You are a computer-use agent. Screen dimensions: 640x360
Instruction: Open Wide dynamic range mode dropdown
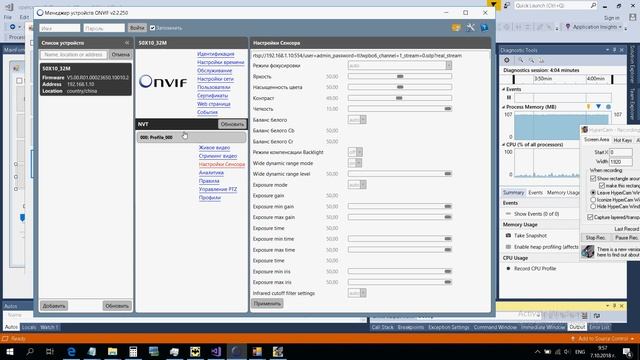358,163
